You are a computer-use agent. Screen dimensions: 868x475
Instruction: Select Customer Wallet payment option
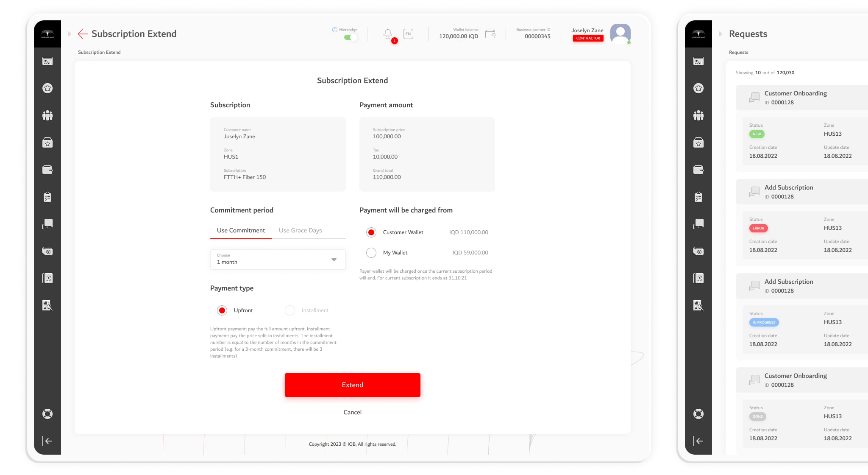pos(371,232)
